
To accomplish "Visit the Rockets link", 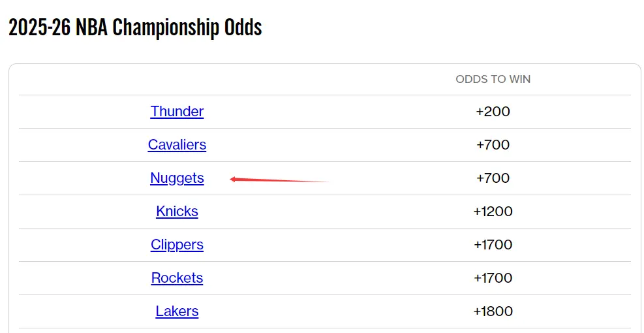I will click(x=177, y=278).
